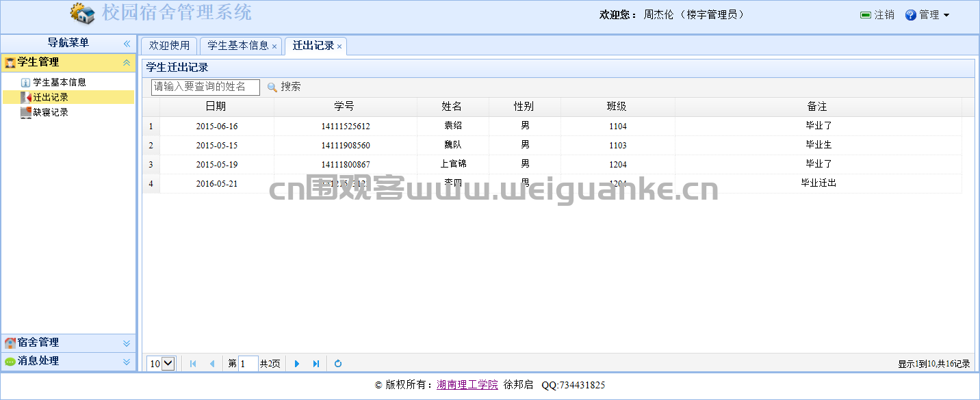Sort by the 备注 column header
The width and height of the screenshot is (980, 400).
[818, 107]
